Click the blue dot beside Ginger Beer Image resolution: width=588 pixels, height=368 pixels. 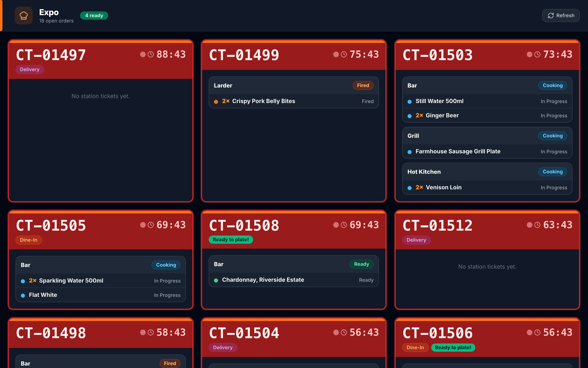[x=410, y=116]
